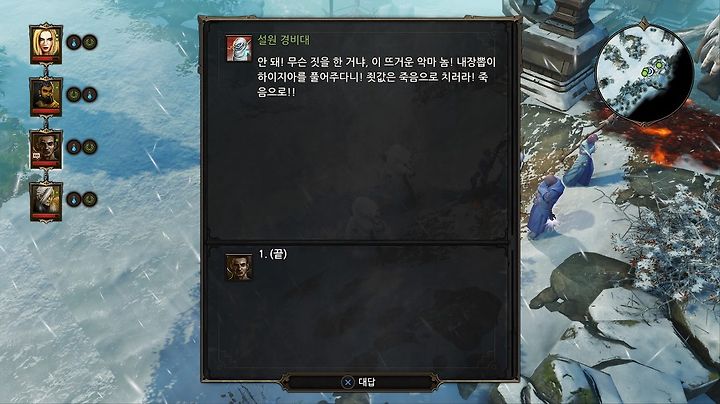Click the green status icon beside the eyepatch character's portrait

pos(90,147)
